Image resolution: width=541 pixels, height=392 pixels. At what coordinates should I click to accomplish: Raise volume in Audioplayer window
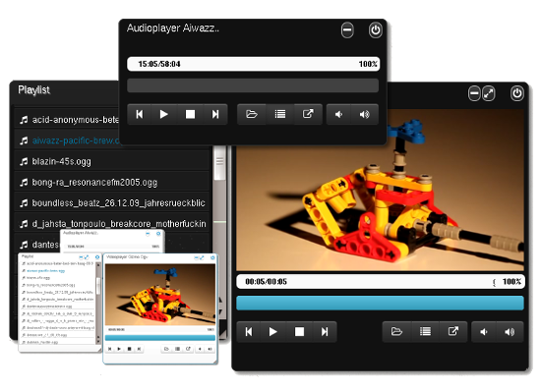pyautogui.click(x=365, y=114)
